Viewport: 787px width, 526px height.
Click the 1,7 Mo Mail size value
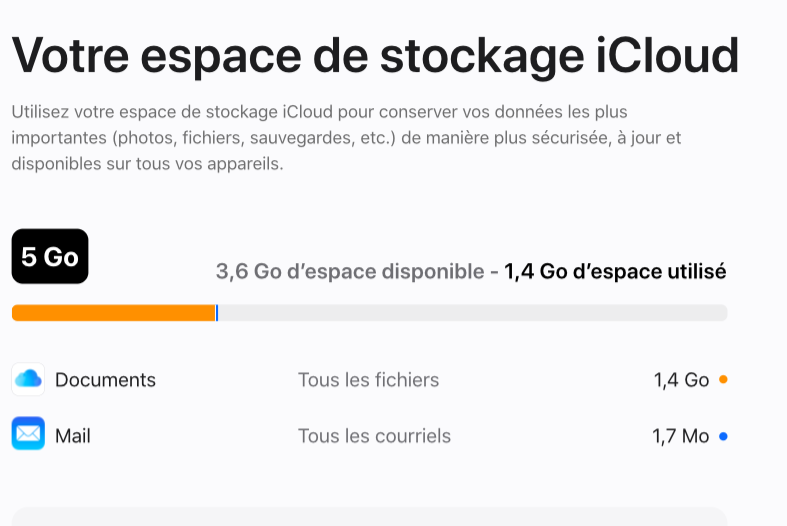tap(680, 436)
